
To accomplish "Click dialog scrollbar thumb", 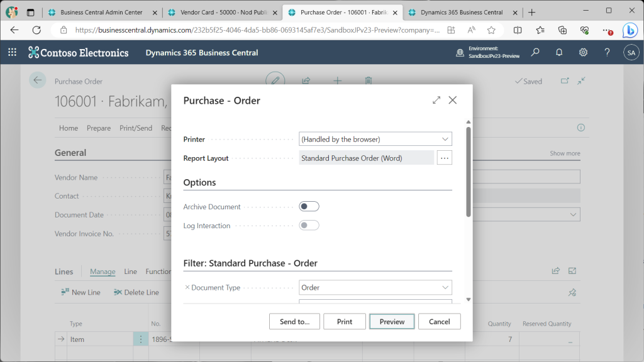I will click(x=468, y=172).
